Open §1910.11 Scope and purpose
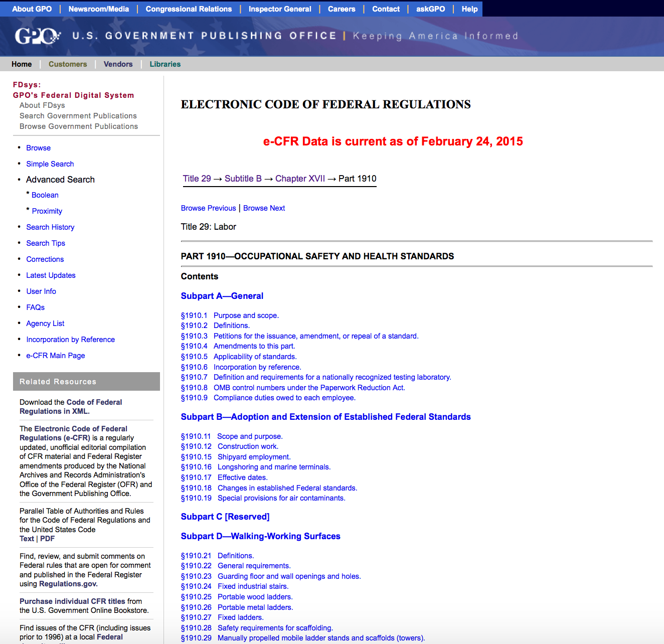 pos(232,436)
